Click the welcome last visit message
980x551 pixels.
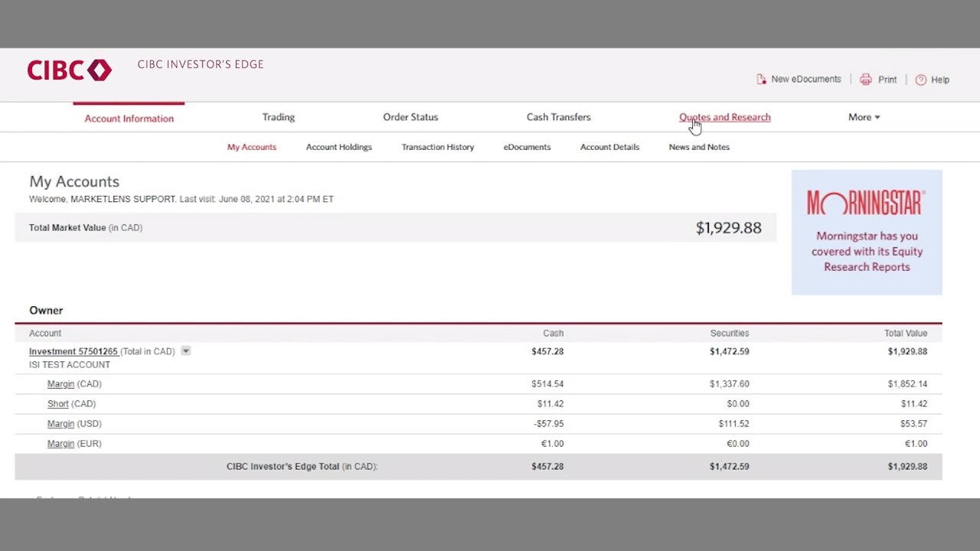click(x=181, y=199)
